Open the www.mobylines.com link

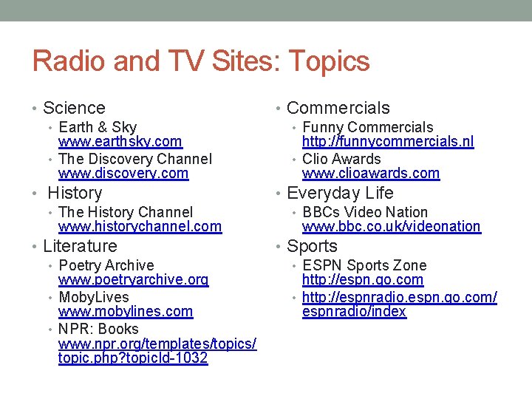[126, 312]
